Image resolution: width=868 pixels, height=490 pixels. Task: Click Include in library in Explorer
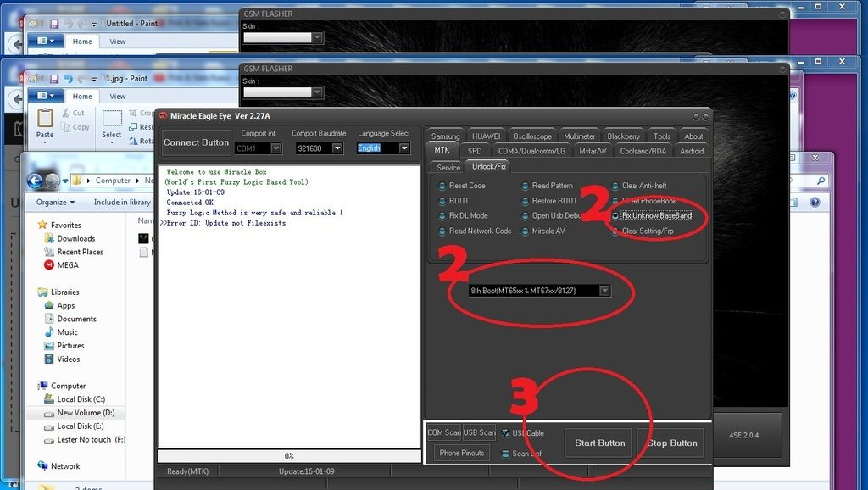[x=122, y=203]
